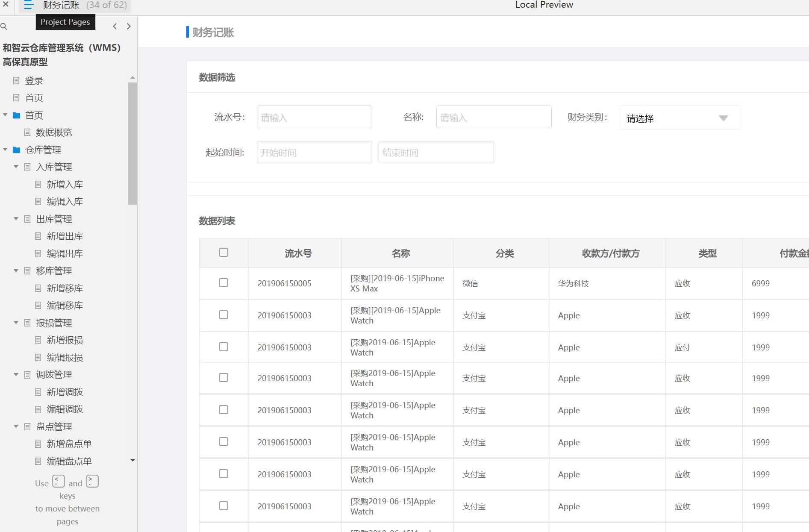The width and height of the screenshot is (809, 532).
Task: Collapse the 仓库管理 folder
Action: 5,150
